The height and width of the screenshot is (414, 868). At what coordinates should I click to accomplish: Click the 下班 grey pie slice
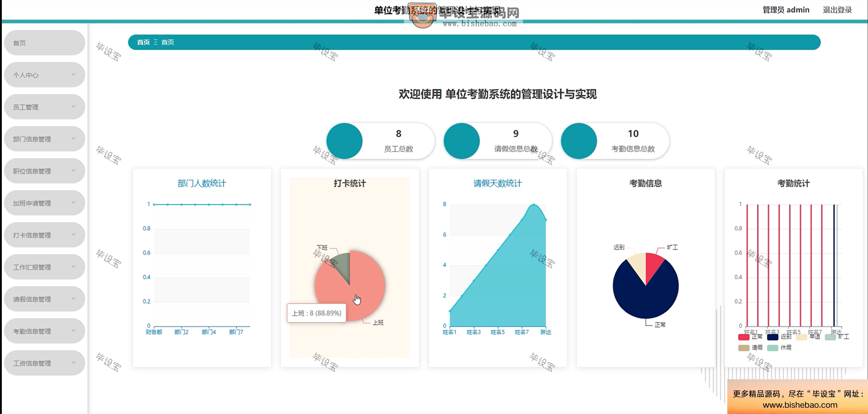click(343, 266)
